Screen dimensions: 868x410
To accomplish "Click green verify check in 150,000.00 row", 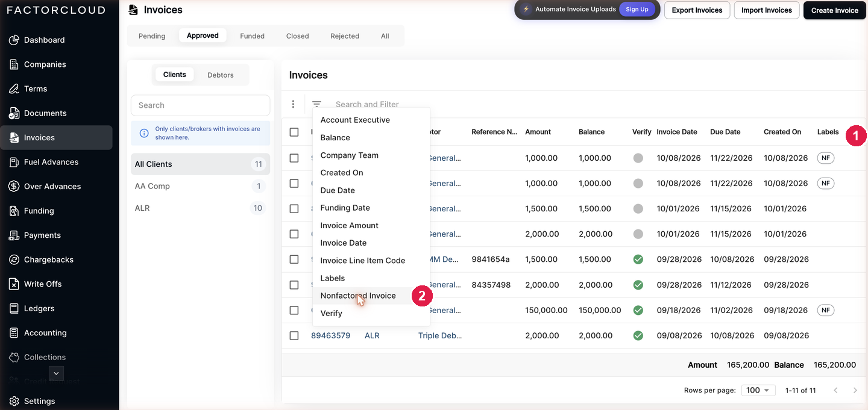I will click(638, 310).
